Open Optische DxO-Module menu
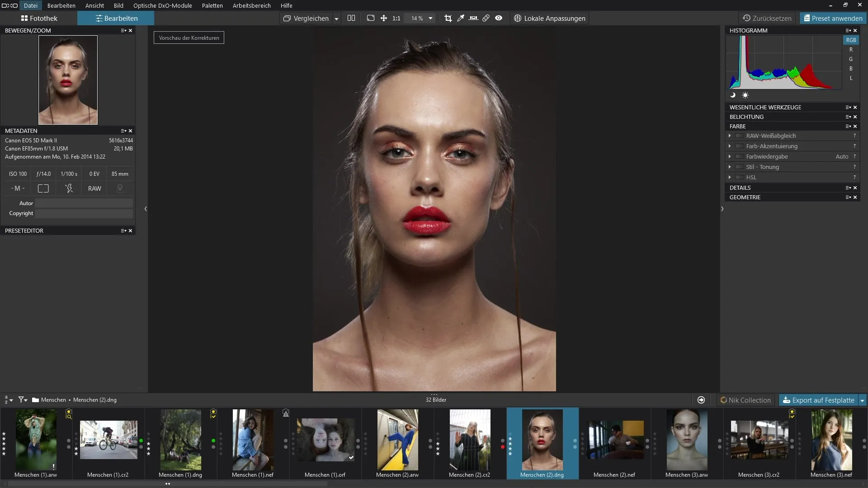868x488 pixels. coord(162,5)
